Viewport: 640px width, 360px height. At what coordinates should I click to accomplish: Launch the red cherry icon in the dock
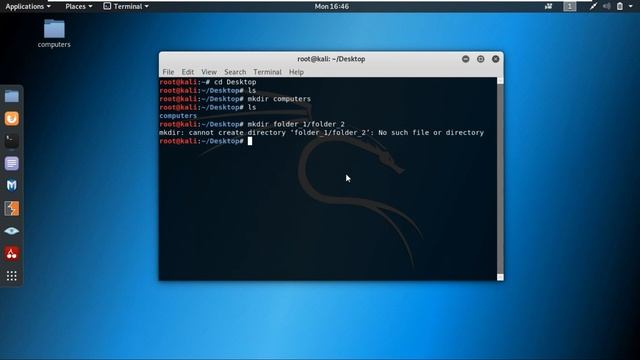pos(12,253)
